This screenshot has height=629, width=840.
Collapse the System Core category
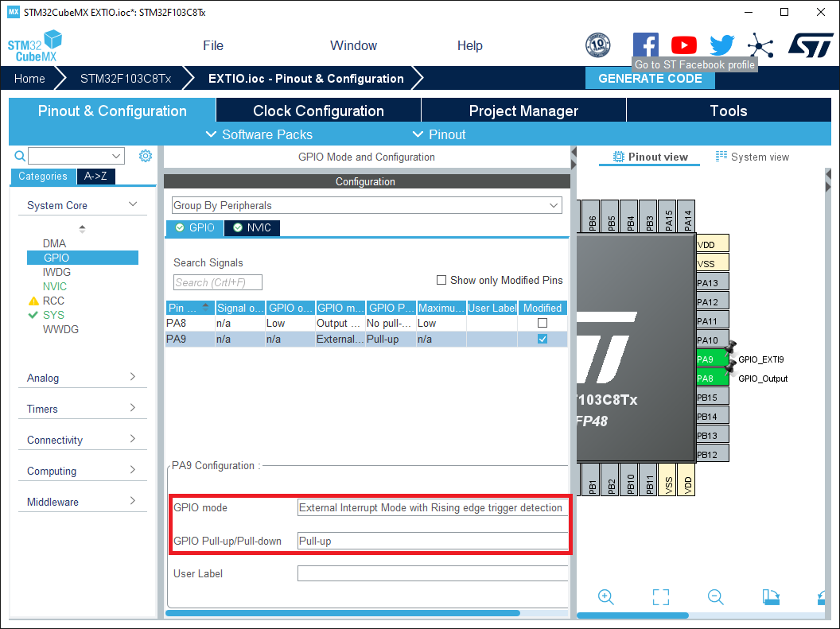pyautogui.click(x=133, y=204)
